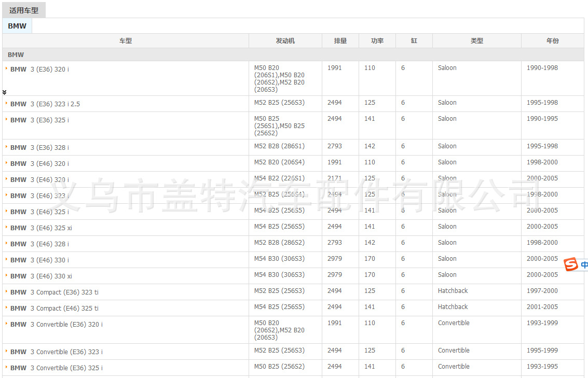
Task: Open BMW 3 (E46) 330 i model link
Action: 40,260
